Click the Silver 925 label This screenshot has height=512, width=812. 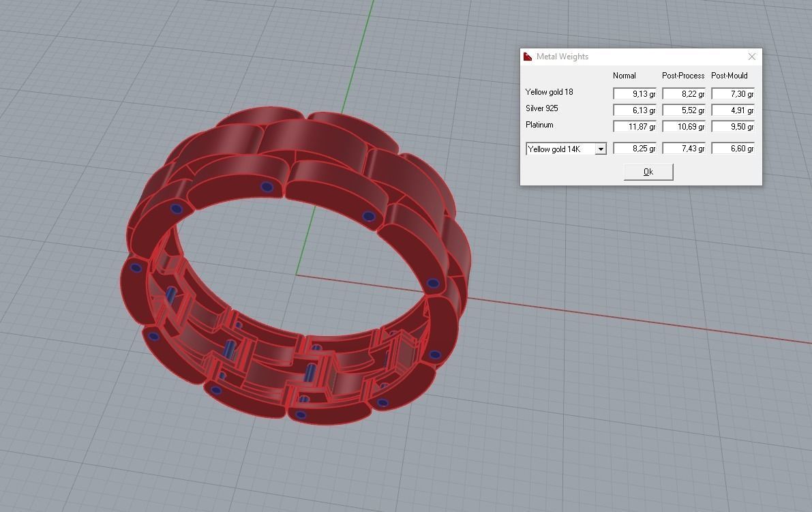point(542,108)
